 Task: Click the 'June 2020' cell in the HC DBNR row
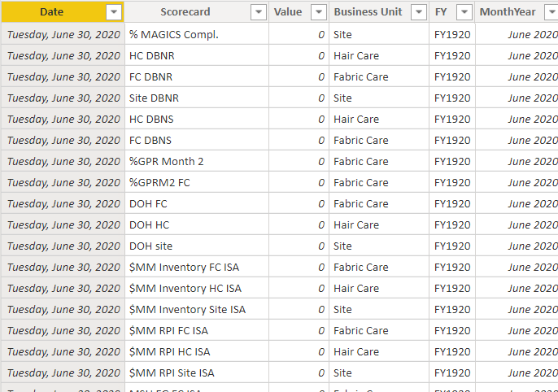click(x=517, y=56)
